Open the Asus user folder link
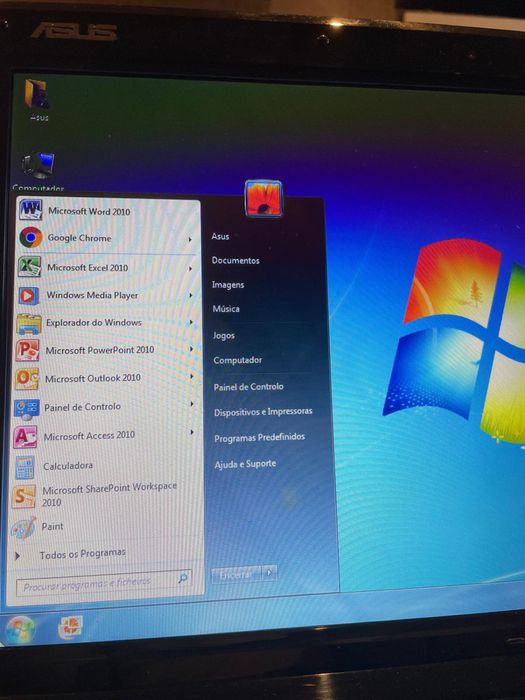 point(220,236)
